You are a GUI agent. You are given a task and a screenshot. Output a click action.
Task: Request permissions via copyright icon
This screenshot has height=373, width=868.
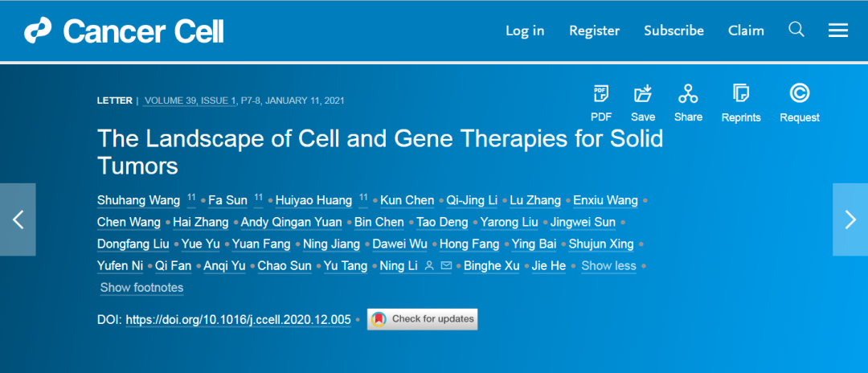(800, 104)
